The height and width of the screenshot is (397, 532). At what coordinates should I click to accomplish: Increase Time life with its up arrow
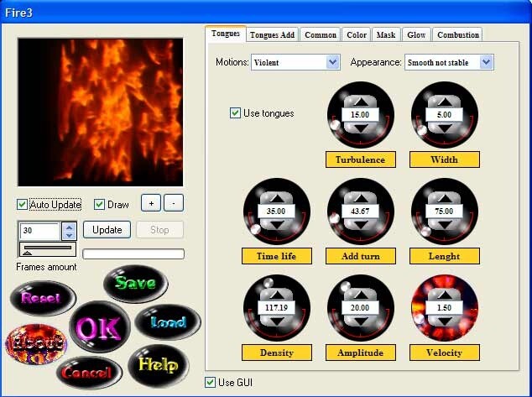click(277, 198)
